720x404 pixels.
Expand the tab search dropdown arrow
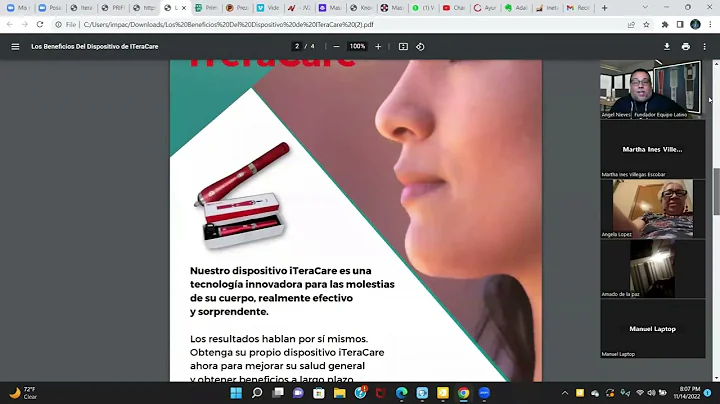645,7
